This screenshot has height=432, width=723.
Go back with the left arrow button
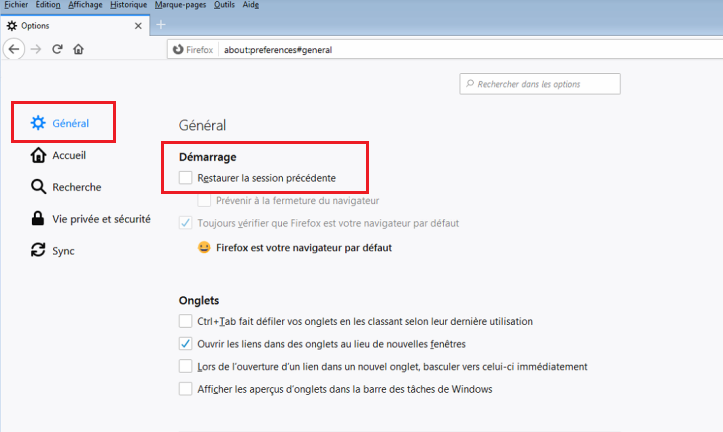[14, 49]
